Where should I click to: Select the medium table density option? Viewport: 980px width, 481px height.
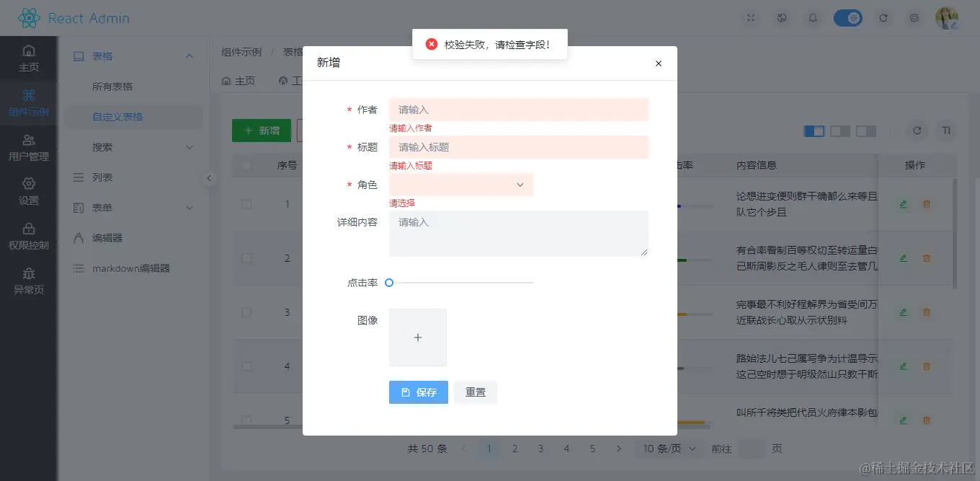[x=839, y=131]
